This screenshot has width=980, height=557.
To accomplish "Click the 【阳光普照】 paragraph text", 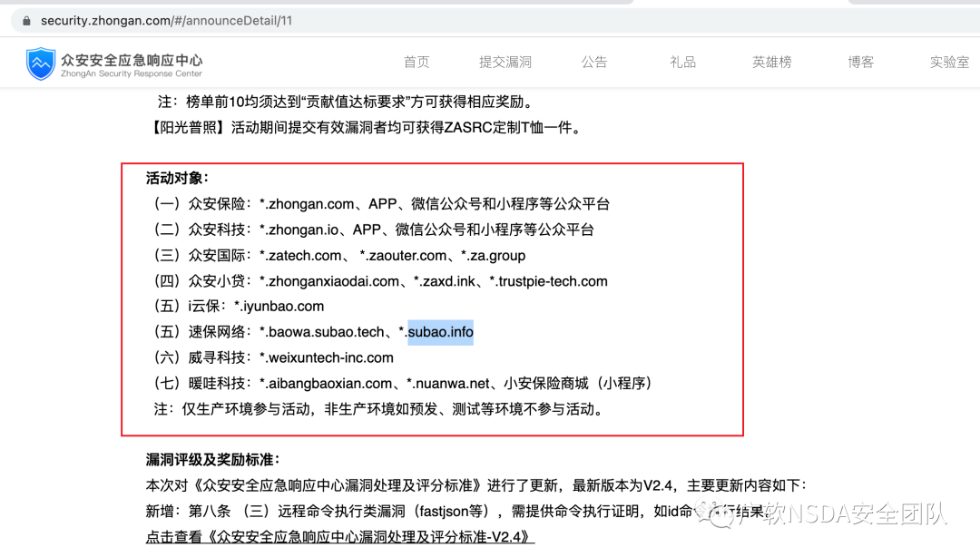I will point(367,128).
